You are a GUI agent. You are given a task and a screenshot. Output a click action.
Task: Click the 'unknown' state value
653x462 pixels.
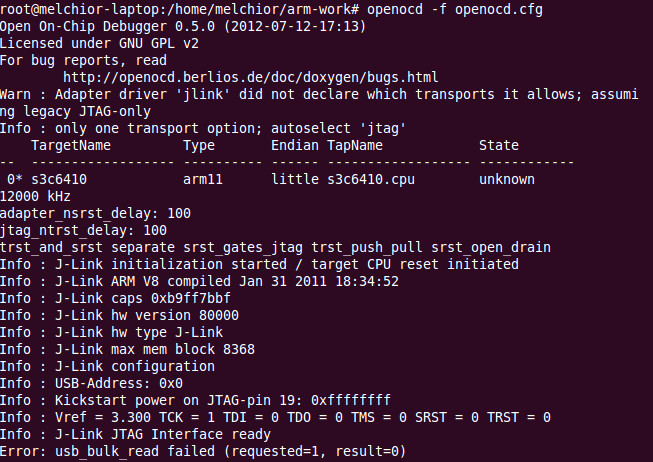coord(506,179)
